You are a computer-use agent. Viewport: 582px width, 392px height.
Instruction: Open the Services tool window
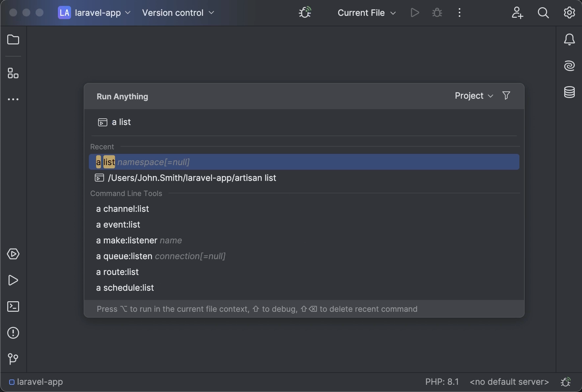[13, 254]
